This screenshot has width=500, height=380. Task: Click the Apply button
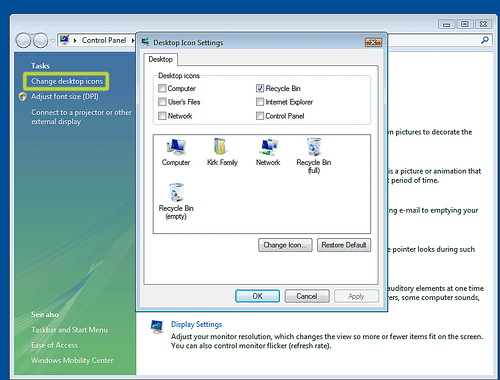coord(356,296)
